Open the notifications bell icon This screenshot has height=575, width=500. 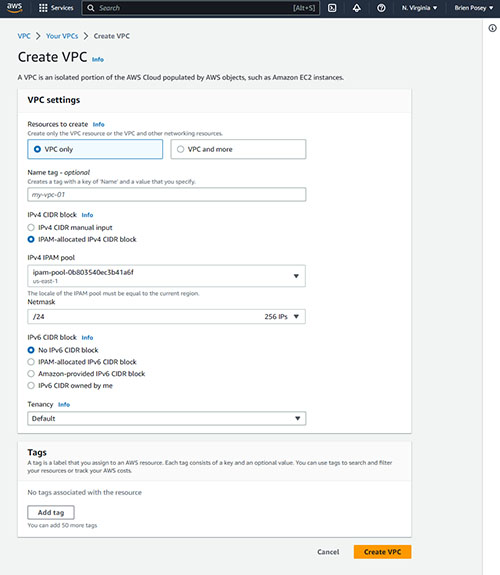click(357, 8)
